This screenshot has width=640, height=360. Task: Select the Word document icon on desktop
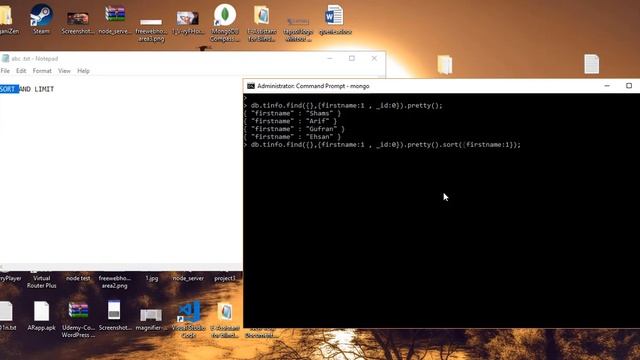(x=334, y=16)
